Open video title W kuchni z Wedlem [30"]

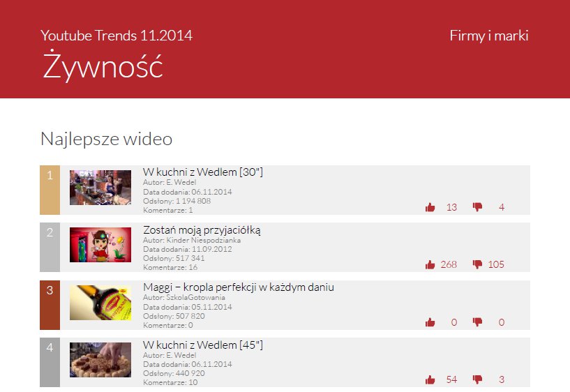point(202,172)
